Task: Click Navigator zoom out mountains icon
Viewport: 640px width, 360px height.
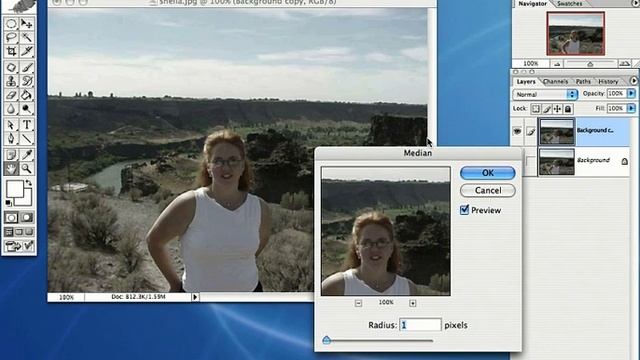Action: 557,64
